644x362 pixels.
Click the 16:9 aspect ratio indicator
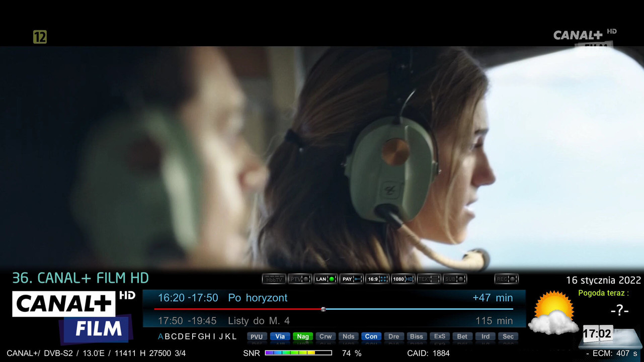click(x=377, y=279)
